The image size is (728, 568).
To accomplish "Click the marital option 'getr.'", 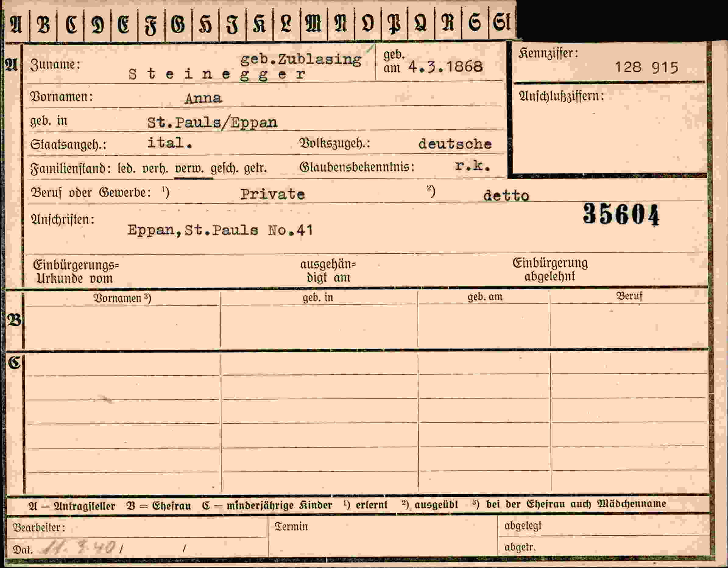I will [x=255, y=168].
